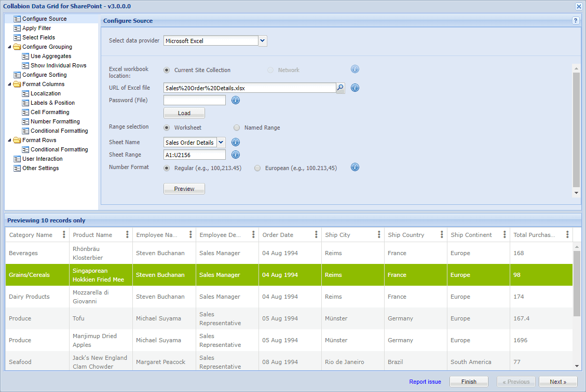The height and width of the screenshot is (392, 586).
Task: Click the Next button
Action: pyautogui.click(x=558, y=382)
